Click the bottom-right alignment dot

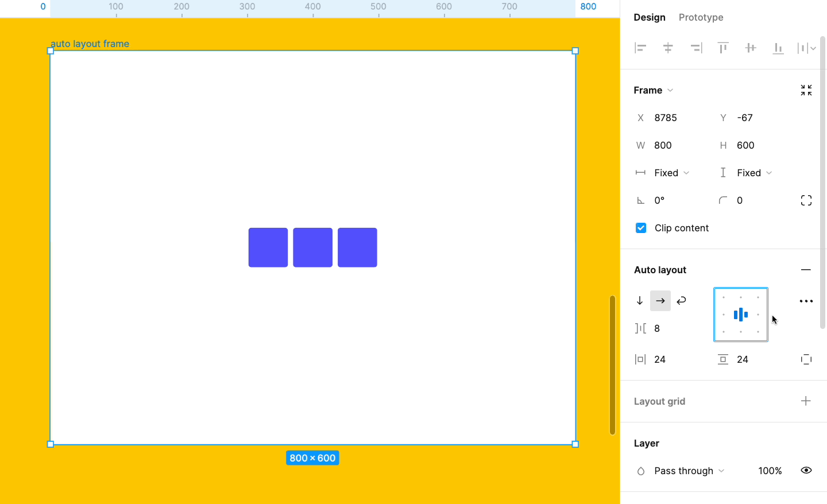(x=758, y=332)
